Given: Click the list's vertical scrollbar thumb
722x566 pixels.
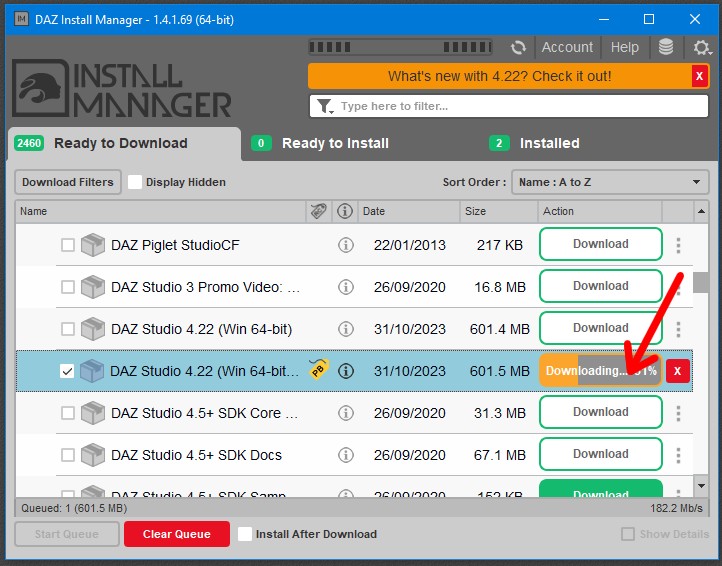Looking at the screenshot, I should click(x=701, y=282).
